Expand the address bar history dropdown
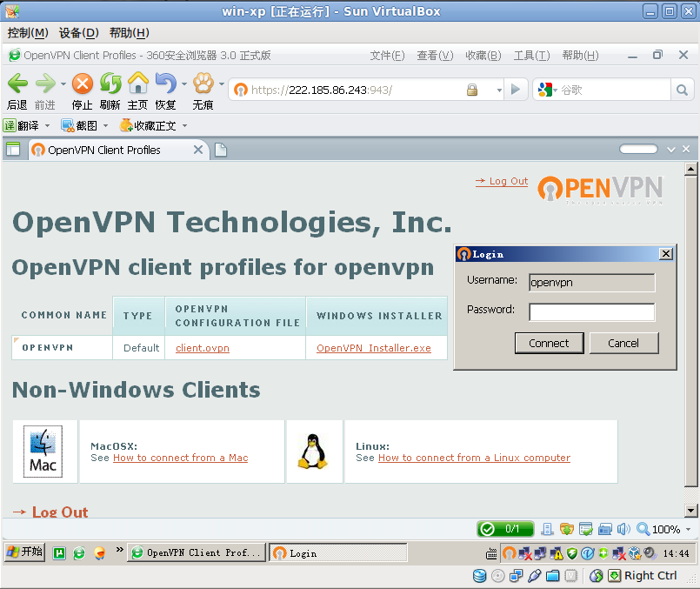Viewport: 700px width, 589px height. [499, 90]
